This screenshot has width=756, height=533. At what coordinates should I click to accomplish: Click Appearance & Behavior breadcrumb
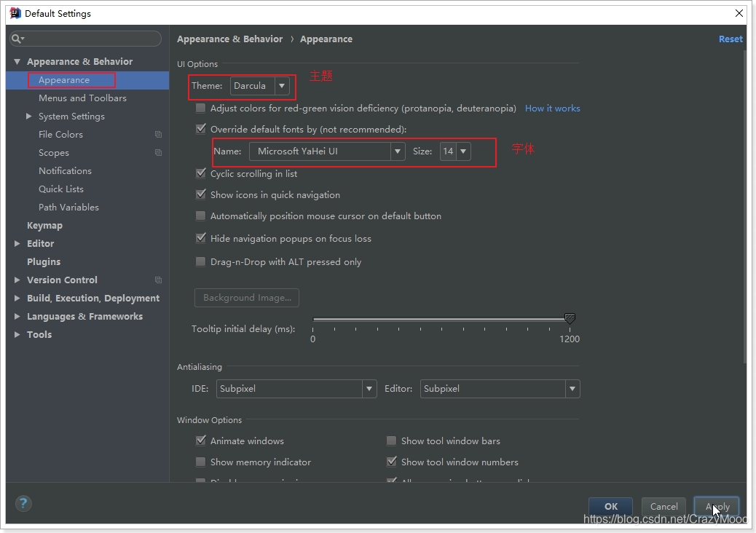pyautogui.click(x=229, y=39)
